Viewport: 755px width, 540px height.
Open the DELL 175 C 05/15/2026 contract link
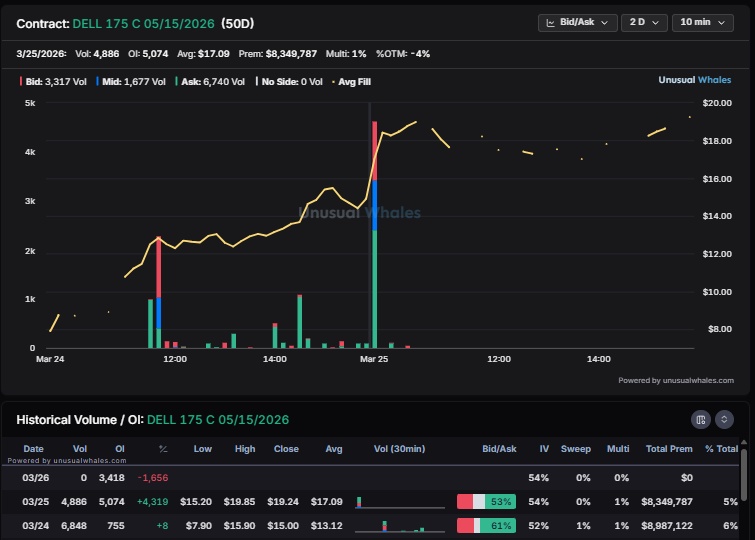pos(143,24)
